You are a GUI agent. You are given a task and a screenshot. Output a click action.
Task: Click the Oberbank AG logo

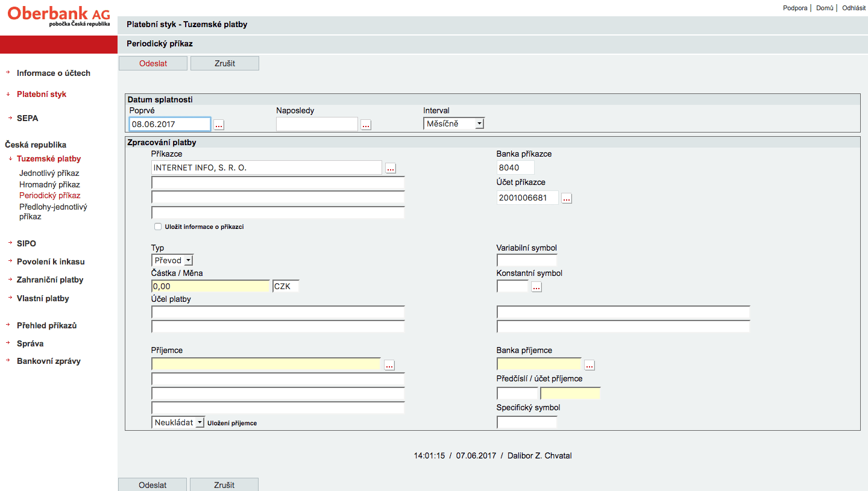(58, 16)
